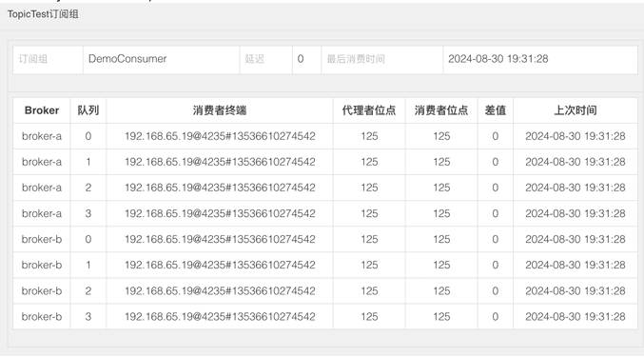
Task: Click the TopicTest订阅组 heading
Action: (x=43, y=14)
